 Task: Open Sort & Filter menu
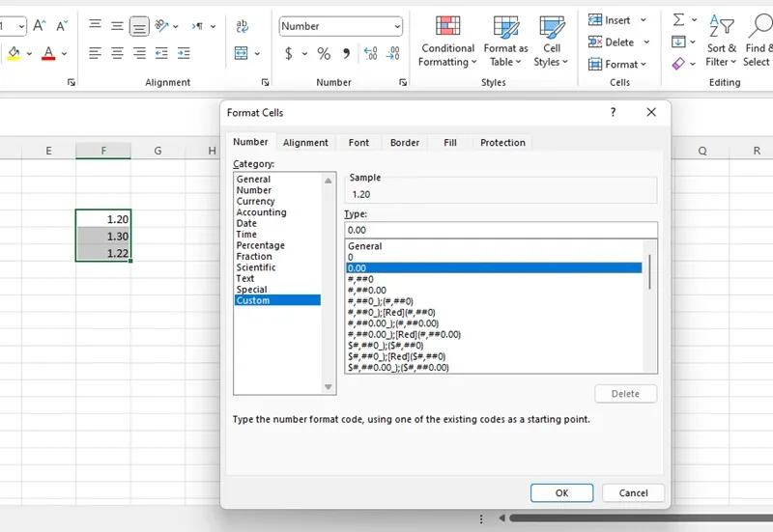tap(721, 41)
